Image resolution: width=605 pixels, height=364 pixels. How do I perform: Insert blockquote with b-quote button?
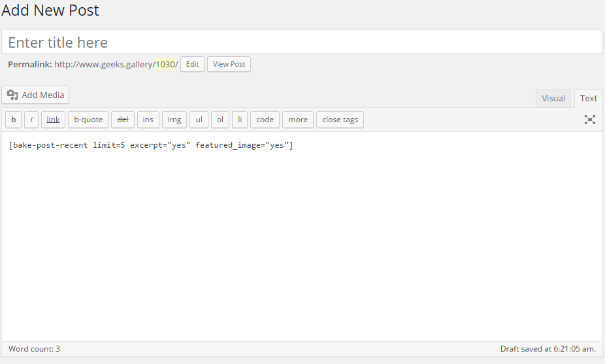point(88,120)
